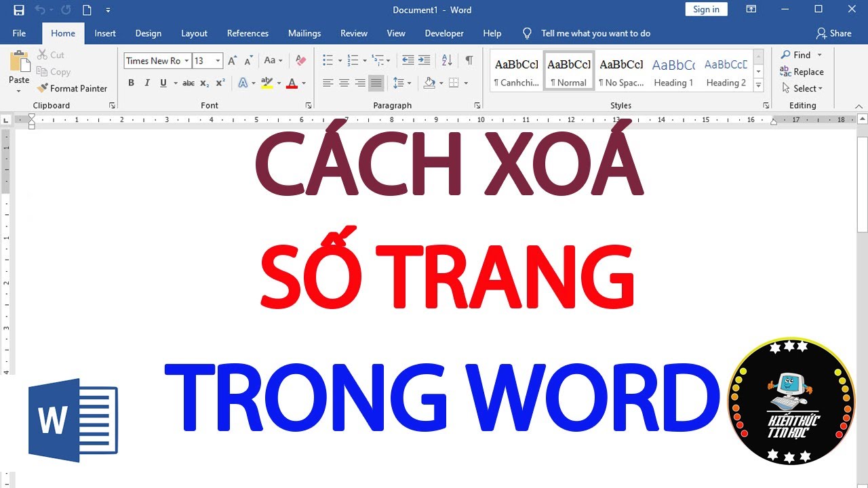The image size is (868, 488).
Task: Open the Layout tab
Action: coord(194,33)
